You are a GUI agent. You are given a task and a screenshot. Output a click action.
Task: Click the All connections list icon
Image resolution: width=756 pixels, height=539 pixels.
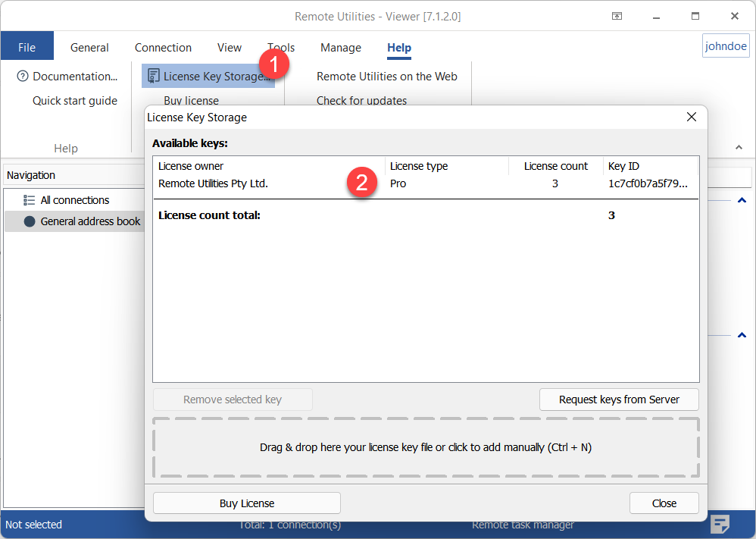point(30,200)
